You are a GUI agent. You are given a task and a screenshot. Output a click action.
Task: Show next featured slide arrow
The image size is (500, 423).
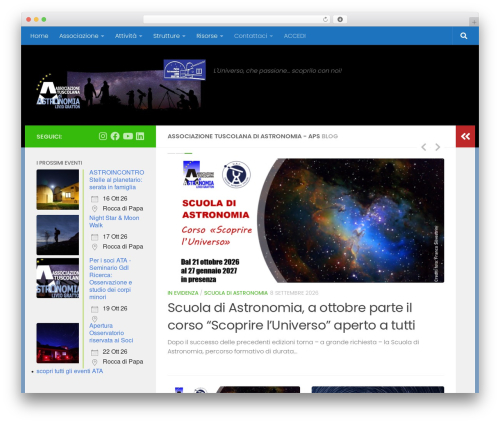click(x=438, y=147)
